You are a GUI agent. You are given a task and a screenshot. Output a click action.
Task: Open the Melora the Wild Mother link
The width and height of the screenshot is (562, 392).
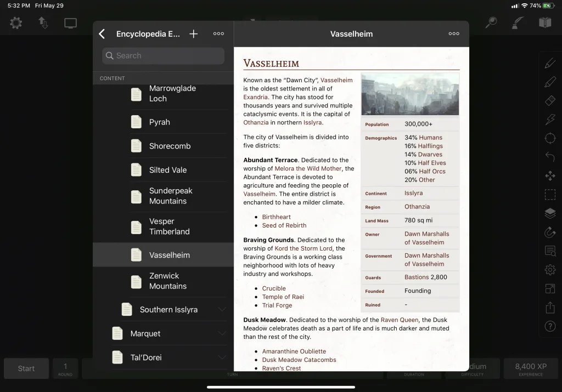coord(308,169)
